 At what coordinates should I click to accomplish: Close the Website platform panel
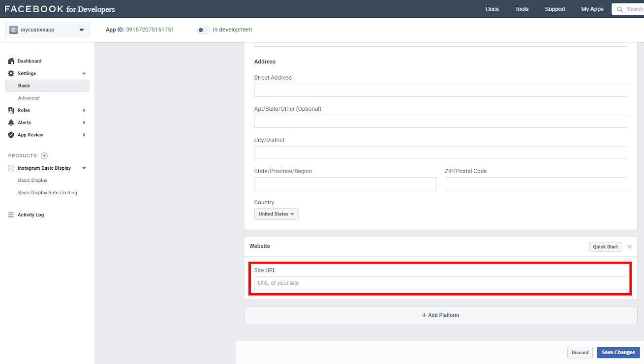click(x=629, y=246)
